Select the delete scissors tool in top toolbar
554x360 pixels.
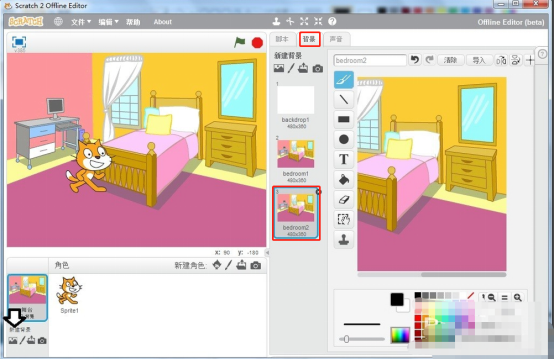(x=290, y=22)
